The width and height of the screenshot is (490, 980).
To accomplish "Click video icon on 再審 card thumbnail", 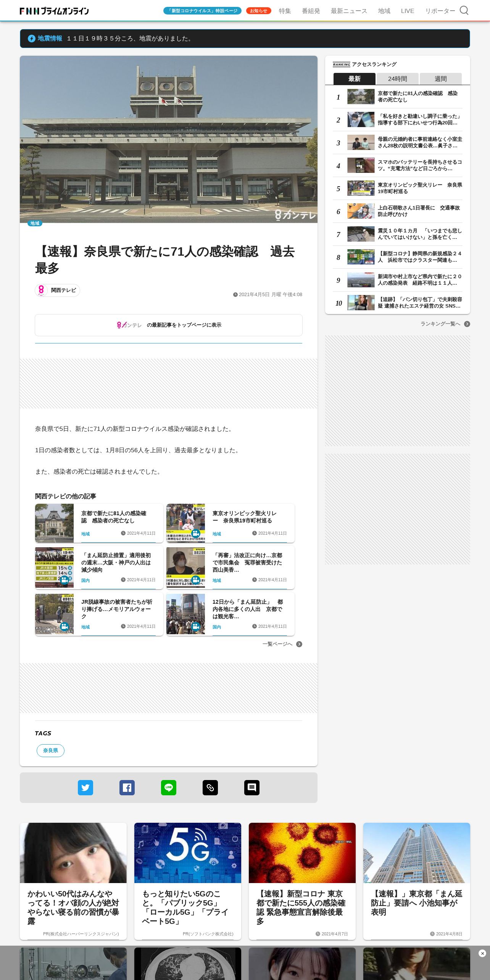I will (196, 580).
